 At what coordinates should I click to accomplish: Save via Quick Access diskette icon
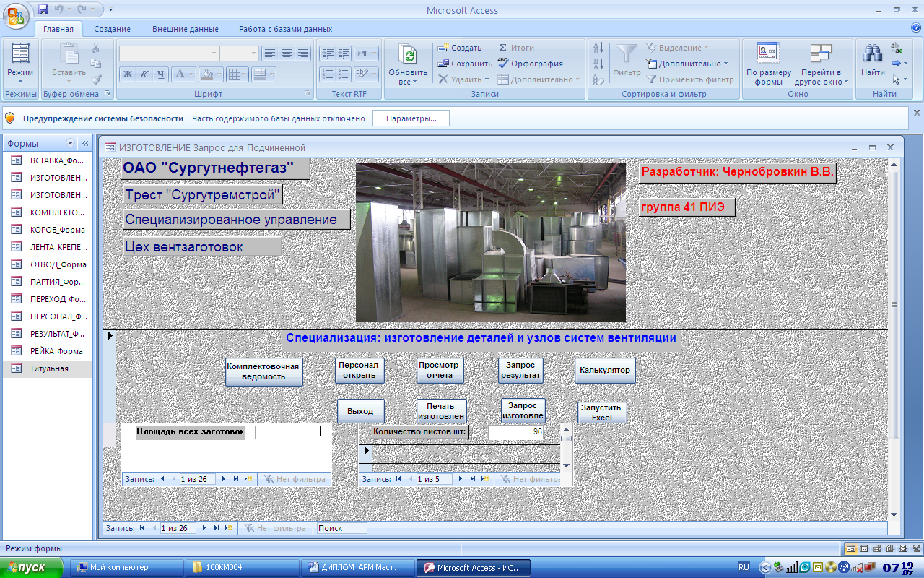pyautogui.click(x=43, y=10)
